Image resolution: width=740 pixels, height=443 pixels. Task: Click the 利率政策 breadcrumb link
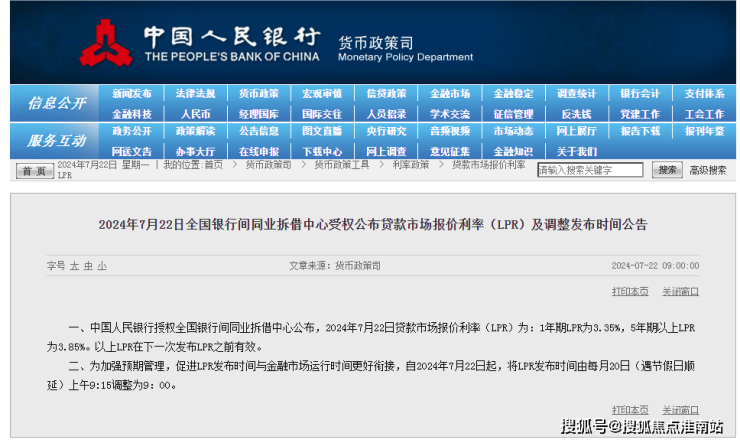point(410,164)
